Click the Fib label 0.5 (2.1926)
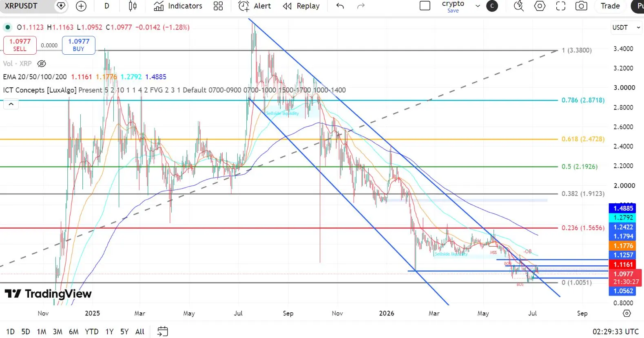Viewport: 644px width, 338px height. (580, 167)
